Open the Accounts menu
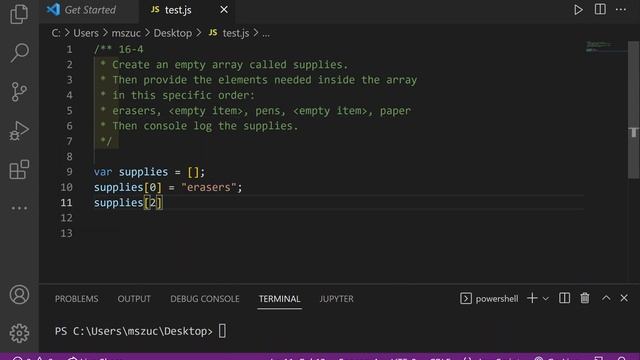This screenshot has height=360, width=640. pyautogui.click(x=19, y=294)
